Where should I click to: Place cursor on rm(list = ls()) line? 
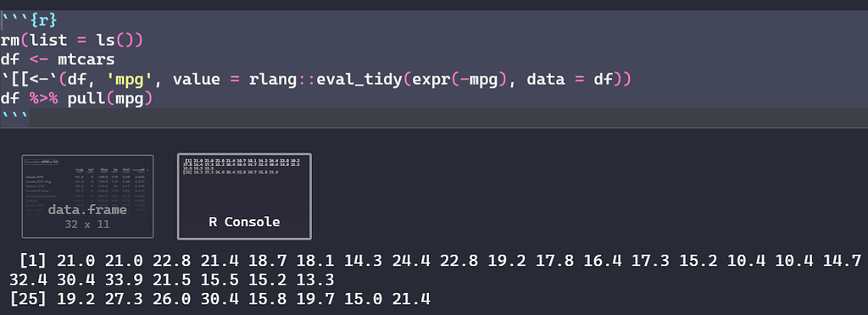tap(71, 41)
